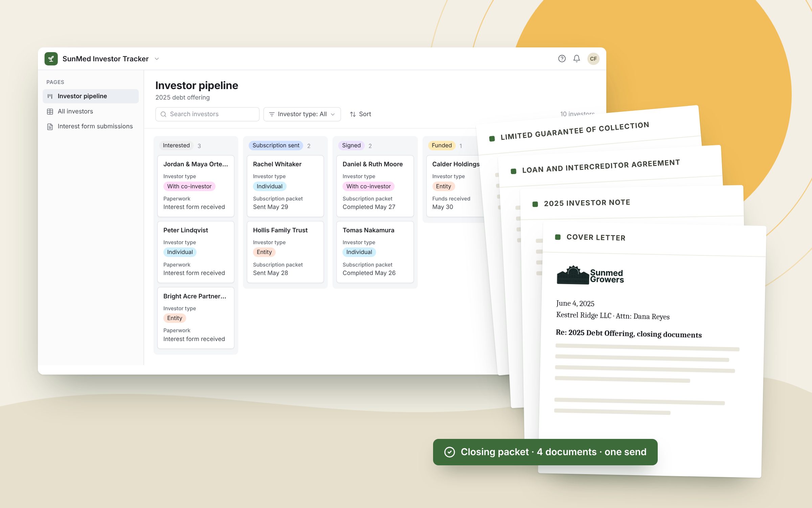Screen dimensions: 812x508
Task: Click the Interested column label
Action: point(176,146)
